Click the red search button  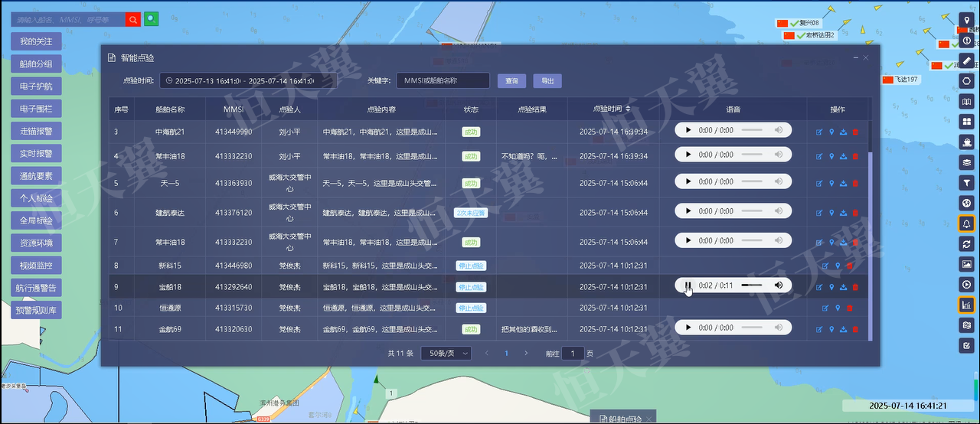tap(133, 19)
